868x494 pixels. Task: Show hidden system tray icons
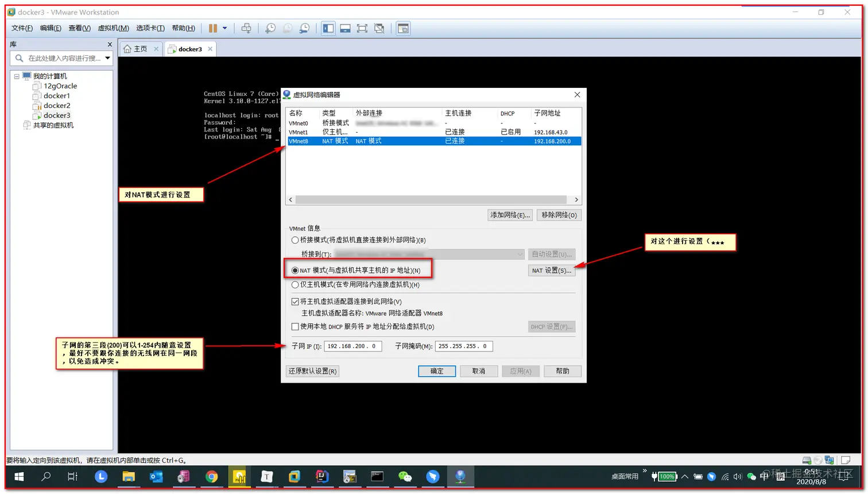685,477
